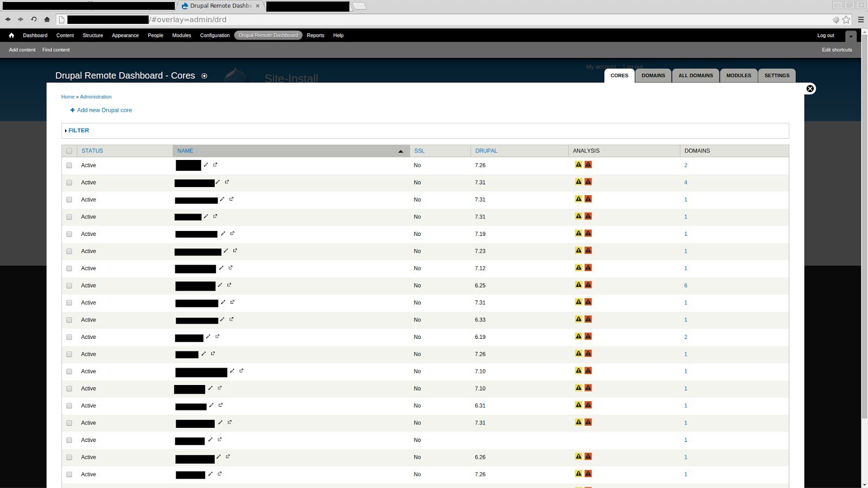Click the yellow warning analysis icon on first row
The height and width of the screenshot is (488, 868).
click(578, 164)
